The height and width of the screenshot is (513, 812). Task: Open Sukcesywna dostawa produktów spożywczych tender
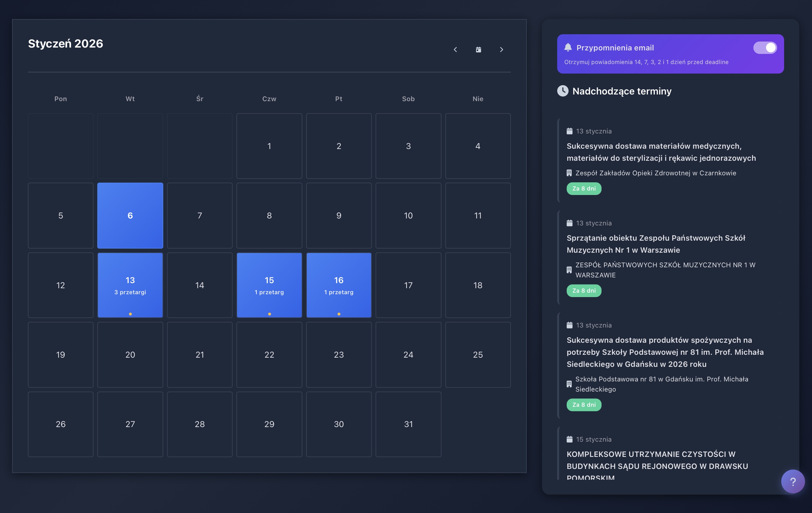665,352
